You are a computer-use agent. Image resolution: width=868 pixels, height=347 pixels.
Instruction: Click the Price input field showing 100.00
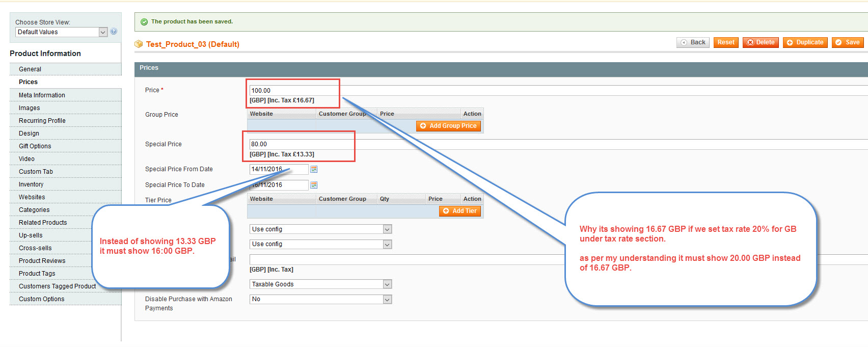tap(293, 91)
